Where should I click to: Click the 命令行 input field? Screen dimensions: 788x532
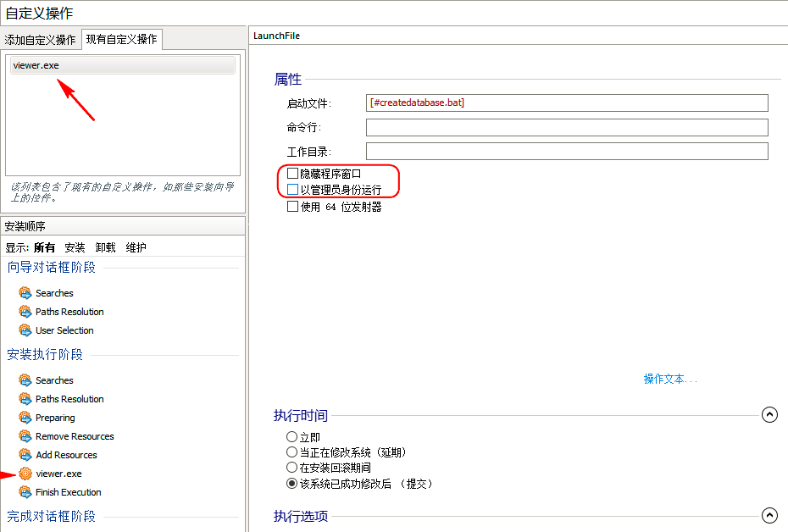(565, 127)
